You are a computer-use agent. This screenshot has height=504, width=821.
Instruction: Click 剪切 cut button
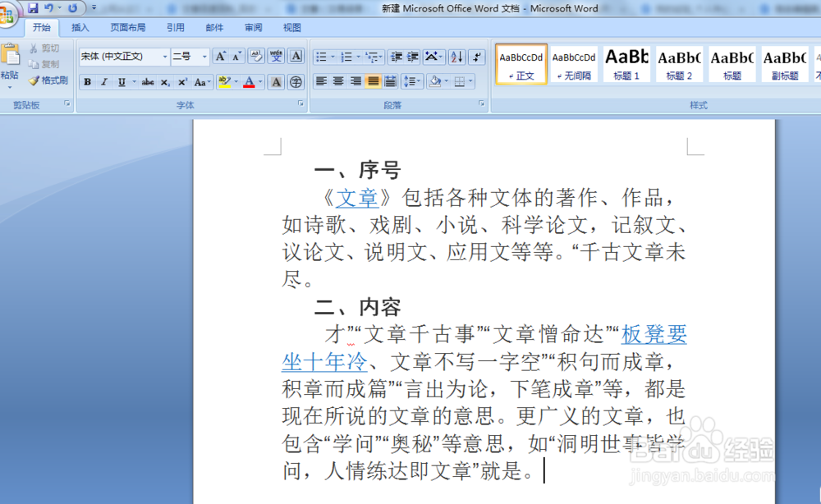(45, 48)
